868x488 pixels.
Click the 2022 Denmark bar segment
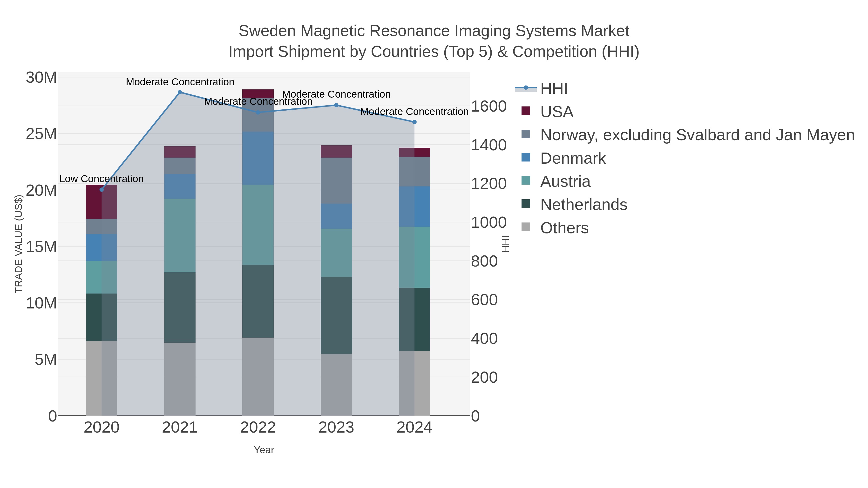pyautogui.click(x=258, y=158)
